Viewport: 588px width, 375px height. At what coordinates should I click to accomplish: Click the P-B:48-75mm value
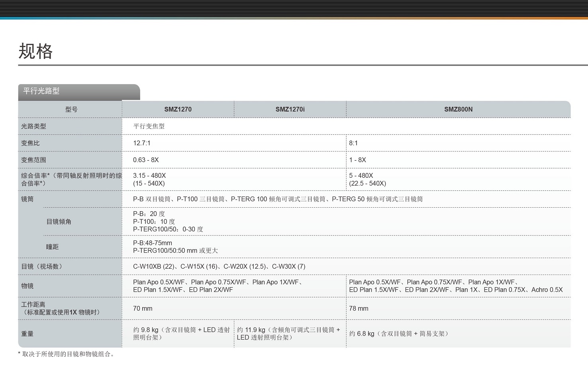point(153,243)
